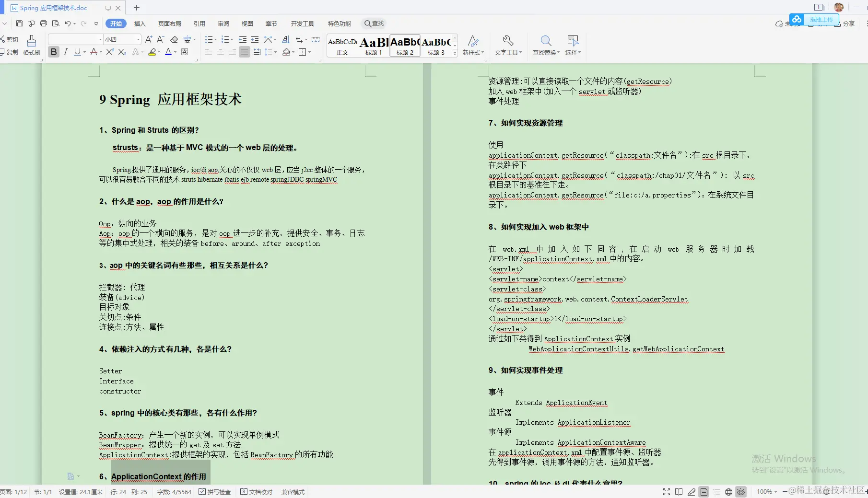Select the Format Painter tool
Screen dimensions: 868x498
pyautogui.click(x=31, y=46)
